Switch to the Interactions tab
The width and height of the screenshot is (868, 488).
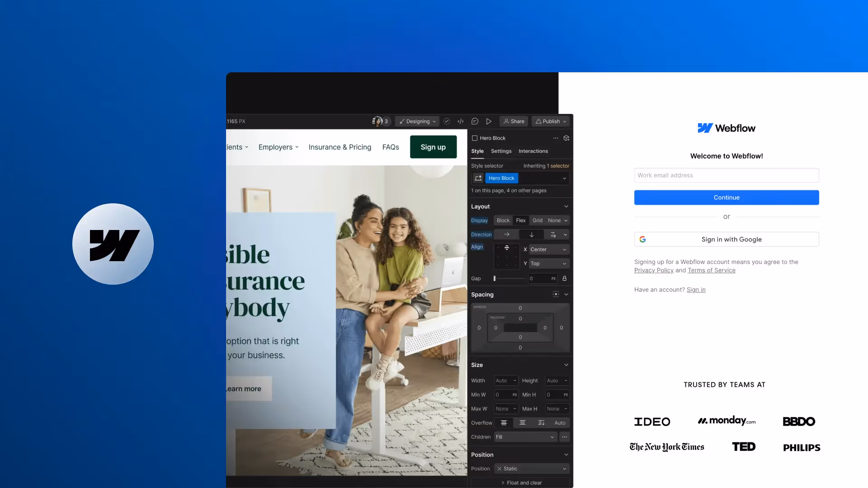point(533,151)
